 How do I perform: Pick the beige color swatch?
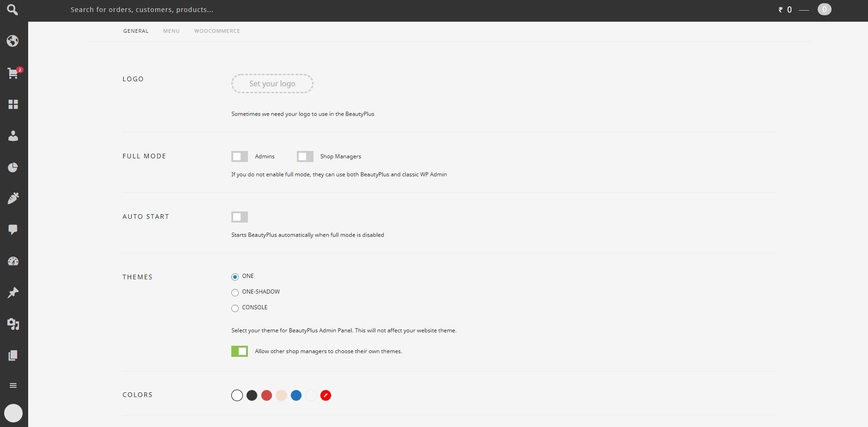pos(281,395)
